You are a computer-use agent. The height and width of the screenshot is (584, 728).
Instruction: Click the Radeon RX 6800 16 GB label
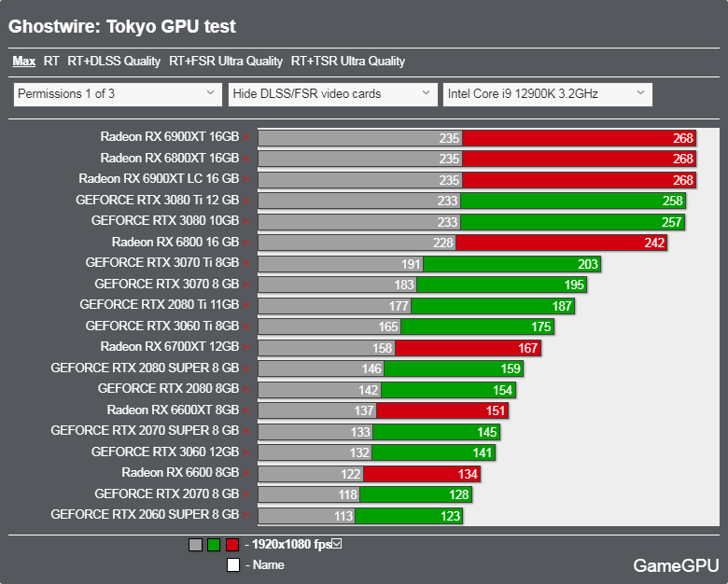[x=175, y=243]
